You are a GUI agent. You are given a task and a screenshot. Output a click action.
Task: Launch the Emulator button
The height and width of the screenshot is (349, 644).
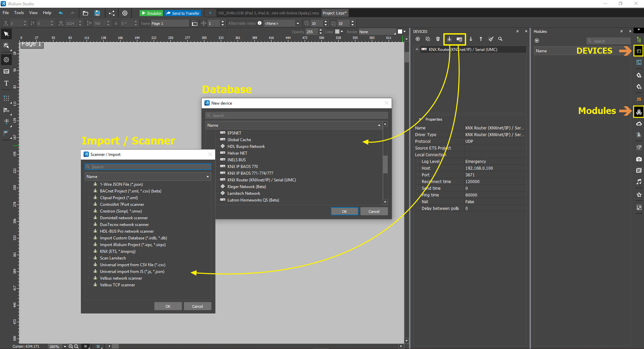151,13
